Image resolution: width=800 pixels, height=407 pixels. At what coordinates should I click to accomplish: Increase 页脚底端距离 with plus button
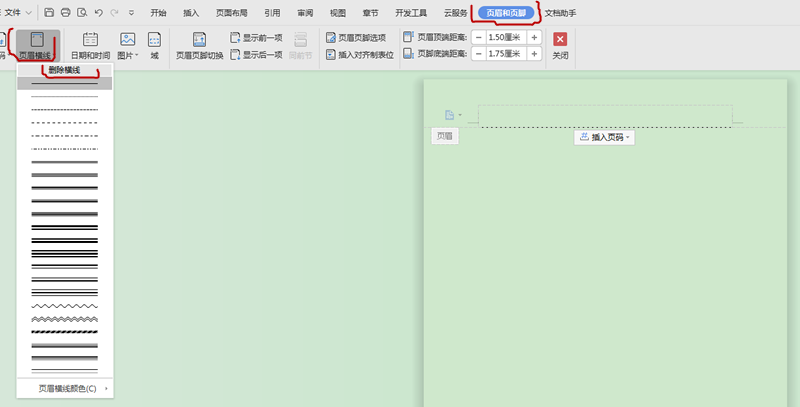point(534,54)
